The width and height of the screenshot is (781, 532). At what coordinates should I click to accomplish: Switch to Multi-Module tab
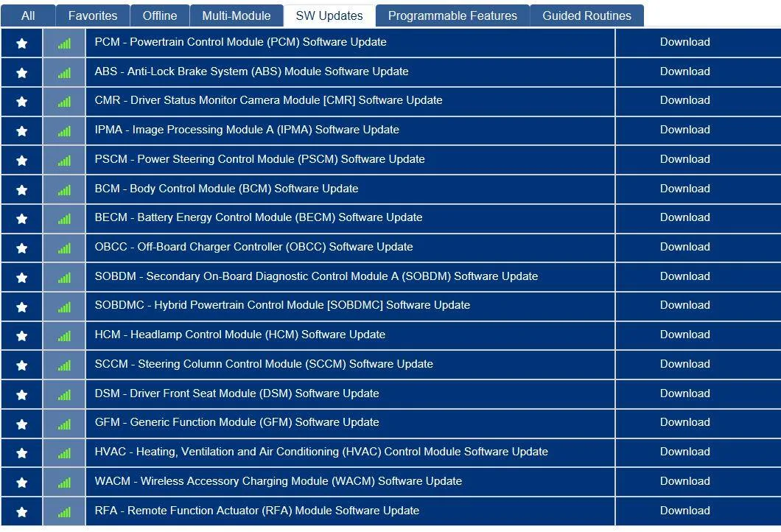[x=236, y=15]
